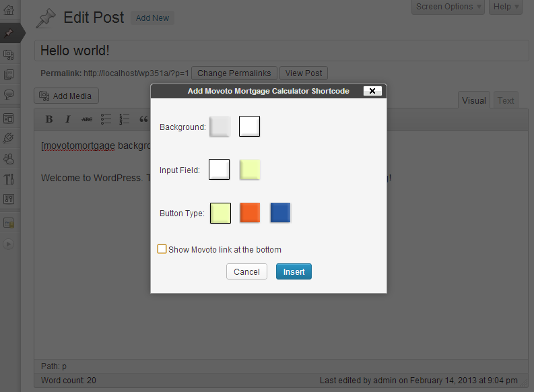Select the light yellow Button Type swatch
The image size is (534, 392).
tap(220, 213)
